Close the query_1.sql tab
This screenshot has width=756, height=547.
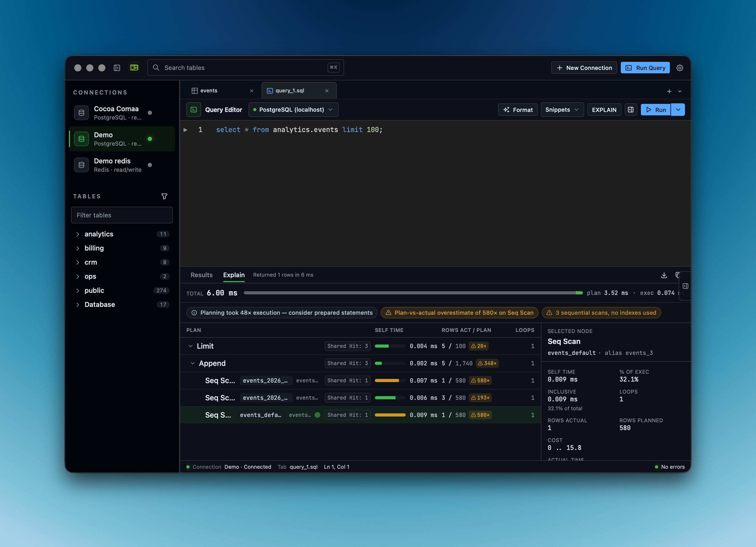coord(327,91)
